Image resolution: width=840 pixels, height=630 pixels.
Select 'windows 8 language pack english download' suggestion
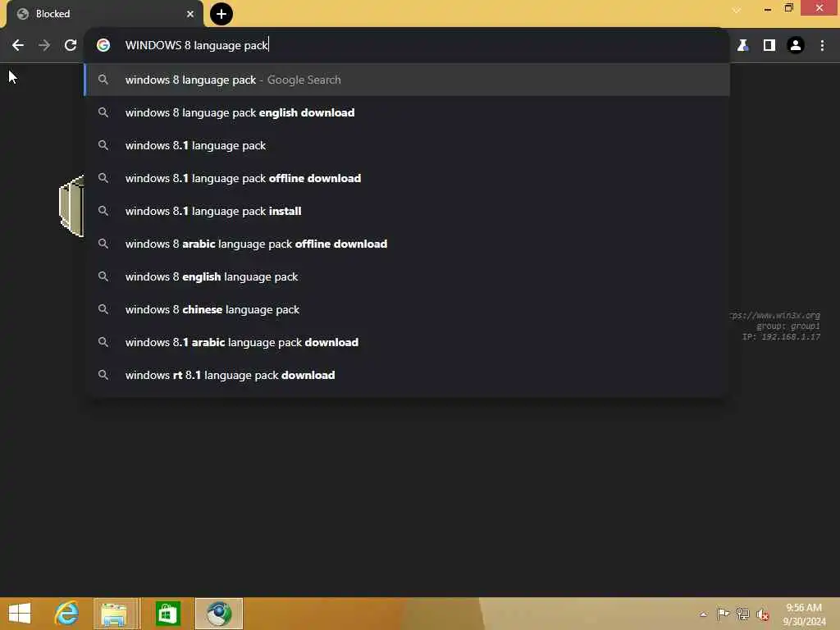407,112
